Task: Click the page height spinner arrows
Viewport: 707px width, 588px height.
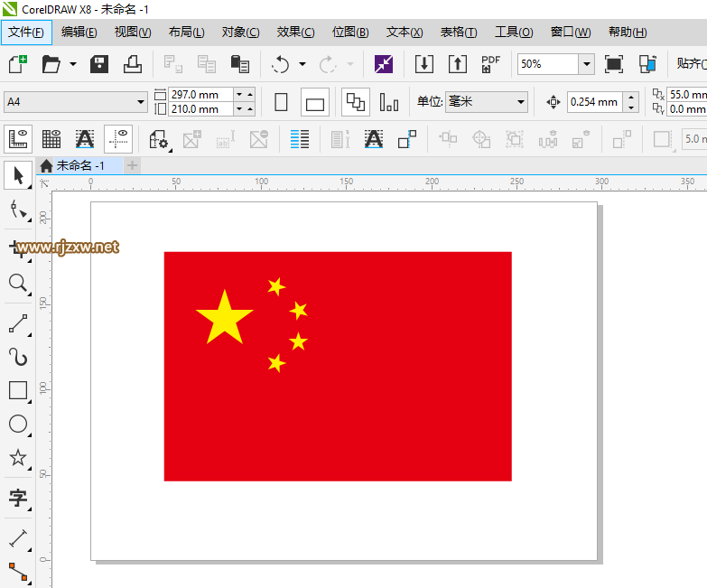Action: [245, 109]
